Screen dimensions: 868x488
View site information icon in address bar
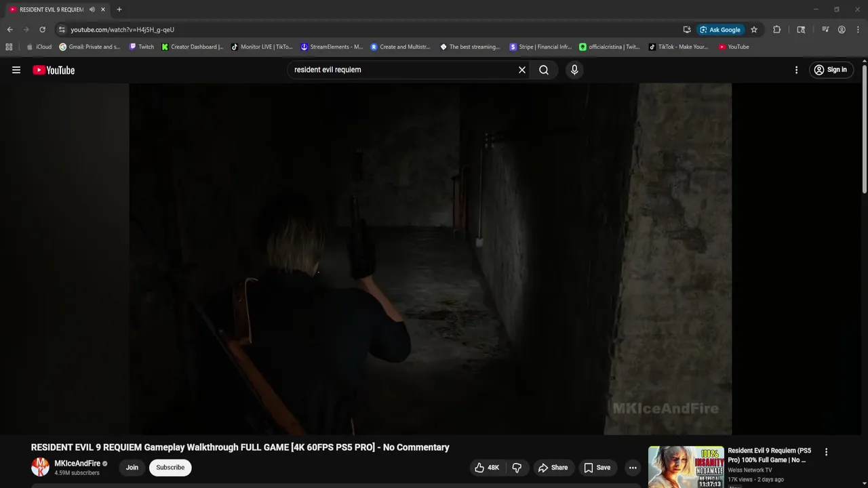62,30
